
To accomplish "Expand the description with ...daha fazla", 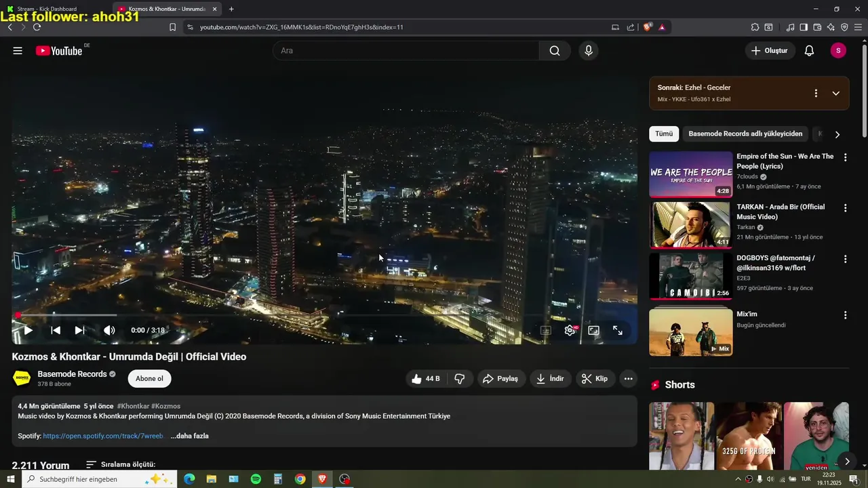I will (189, 436).
